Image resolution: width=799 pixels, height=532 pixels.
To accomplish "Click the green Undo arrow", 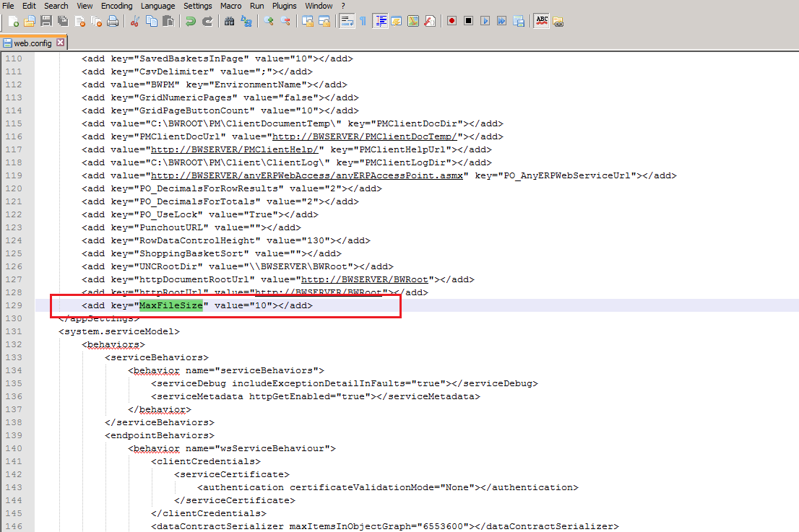I will pos(191,22).
